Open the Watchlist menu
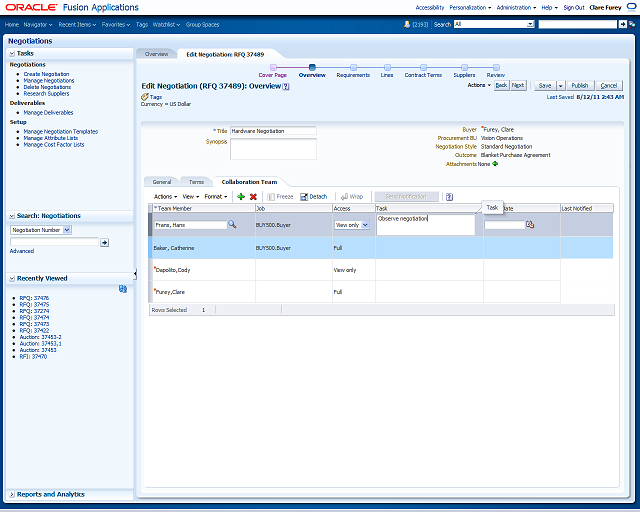The height and width of the screenshot is (512, 640). coord(167,24)
